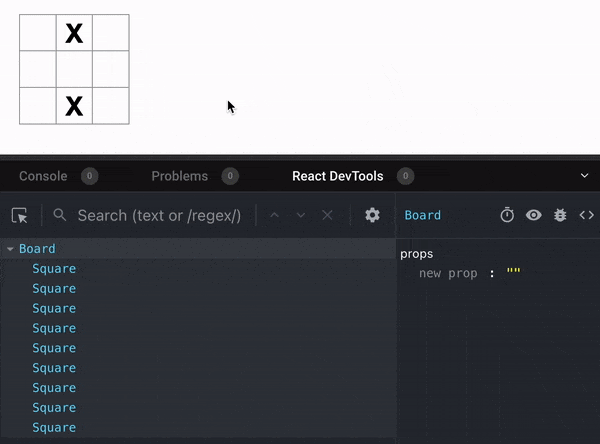Click the bug icon to log component data

pos(560,215)
